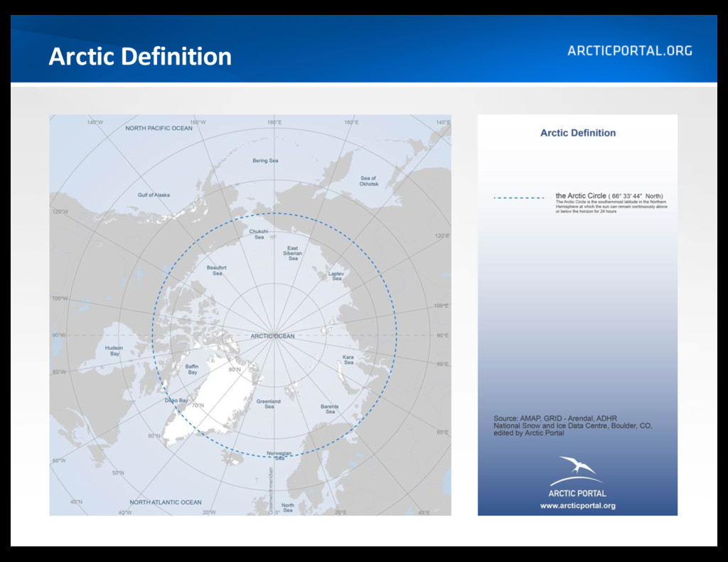728x562 pixels.
Task: Select the 'Source: AMAP, GRID - Arendal' text
Action: (x=555, y=418)
